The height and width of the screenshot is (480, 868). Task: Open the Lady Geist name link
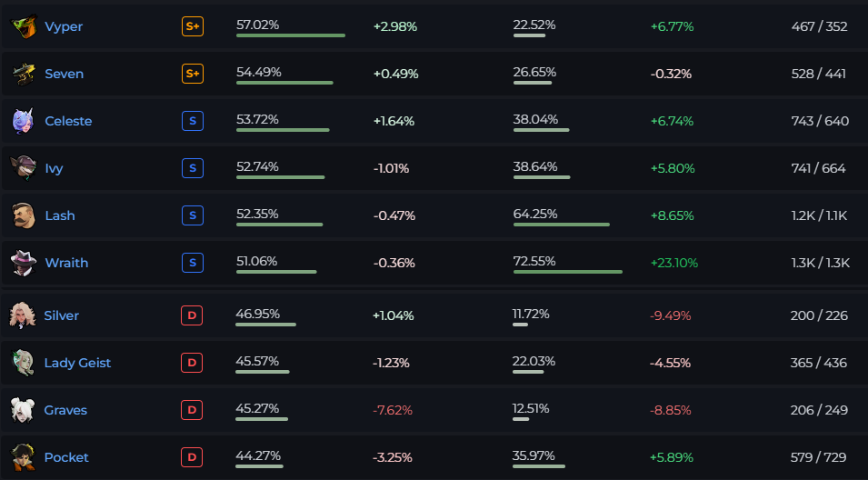[x=77, y=363]
